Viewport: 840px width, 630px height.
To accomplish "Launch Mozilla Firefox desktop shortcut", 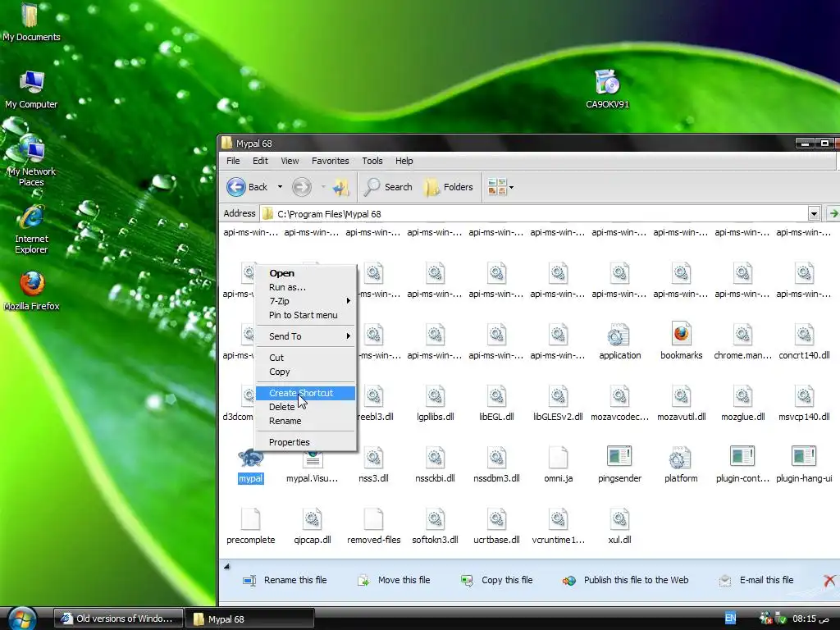I will tap(31, 291).
